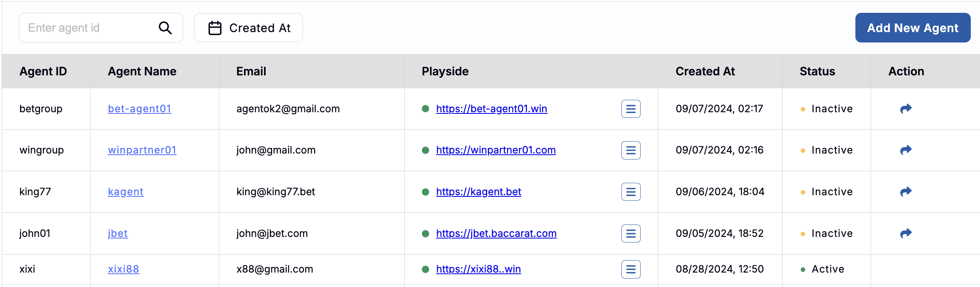The width and height of the screenshot is (980, 287).
Task: Toggle the Inactive status for betgroup
Action: pos(827,108)
